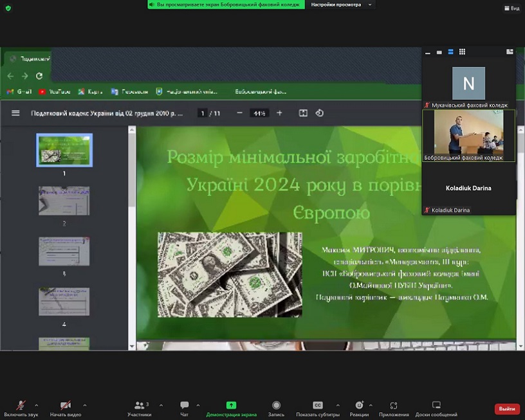This screenshot has width=525, height=420.
Task: Click the green encryption shield icon
Action: coord(8,8)
